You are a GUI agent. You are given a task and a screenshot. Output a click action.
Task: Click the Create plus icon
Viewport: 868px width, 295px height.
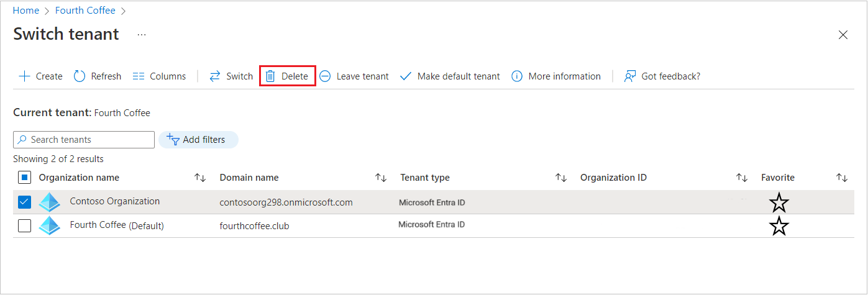[x=25, y=76]
